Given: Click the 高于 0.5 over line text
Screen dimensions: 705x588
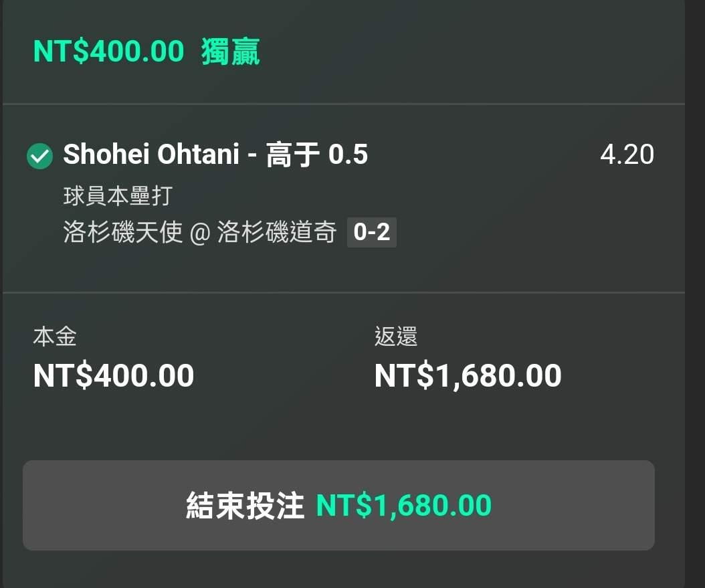Looking at the screenshot, I should click(317, 155).
